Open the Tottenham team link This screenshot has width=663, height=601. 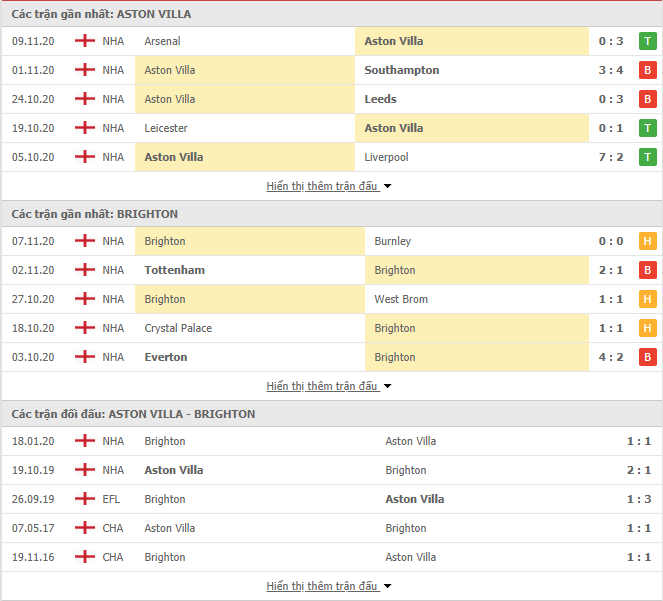coord(175,270)
